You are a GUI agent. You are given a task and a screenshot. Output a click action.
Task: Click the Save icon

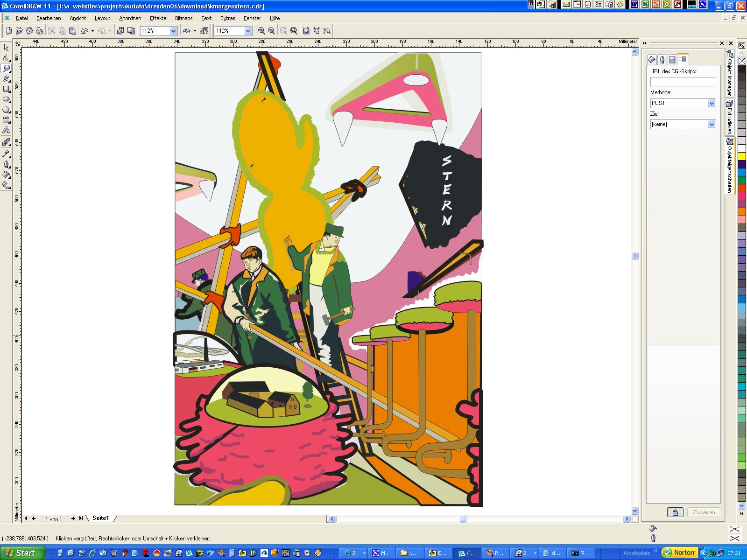click(x=29, y=31)
